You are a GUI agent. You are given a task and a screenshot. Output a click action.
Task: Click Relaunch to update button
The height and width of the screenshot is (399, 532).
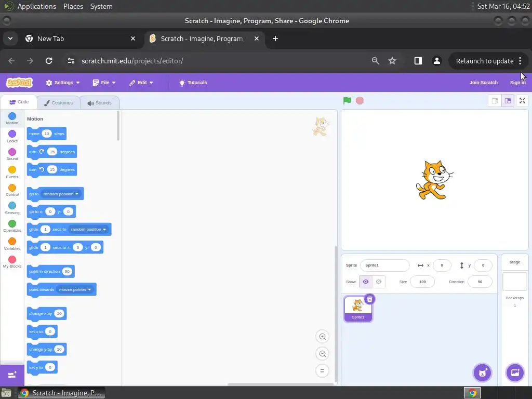485,61
